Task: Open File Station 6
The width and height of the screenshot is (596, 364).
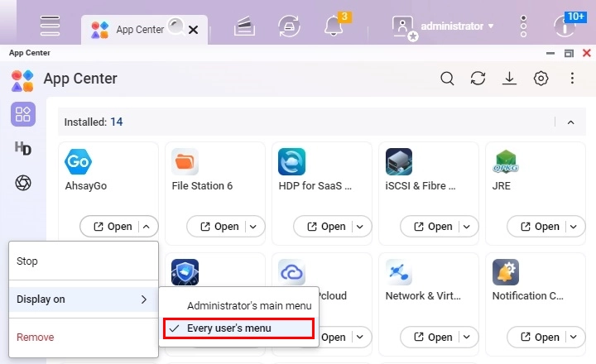Action: tap(219, 227)
